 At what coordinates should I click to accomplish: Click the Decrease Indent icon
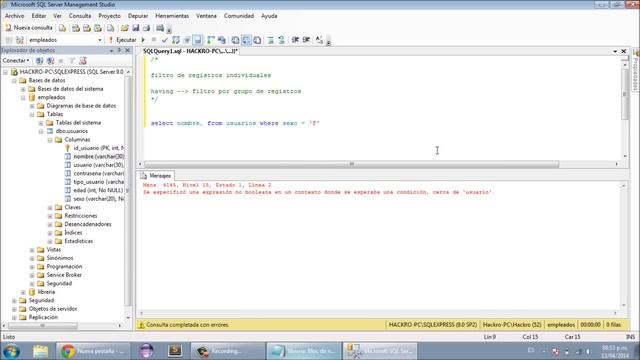coord(295,40)
